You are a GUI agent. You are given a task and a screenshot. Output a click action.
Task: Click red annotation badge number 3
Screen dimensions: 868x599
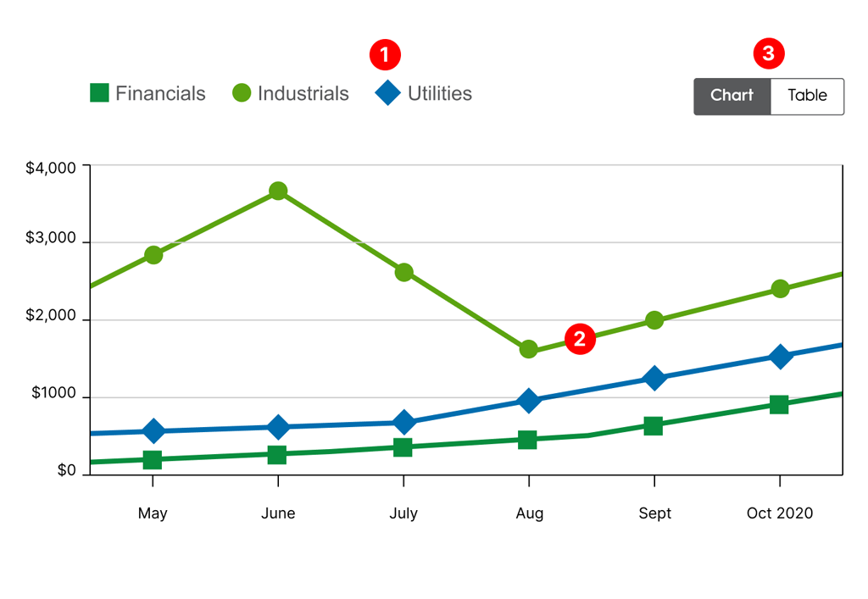(x=769, y=54)
